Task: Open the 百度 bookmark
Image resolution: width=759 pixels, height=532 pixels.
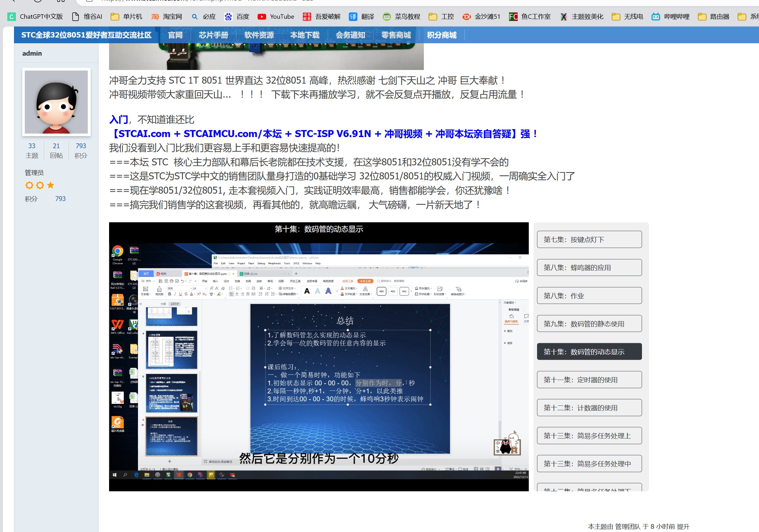Action: coord(237,17)
